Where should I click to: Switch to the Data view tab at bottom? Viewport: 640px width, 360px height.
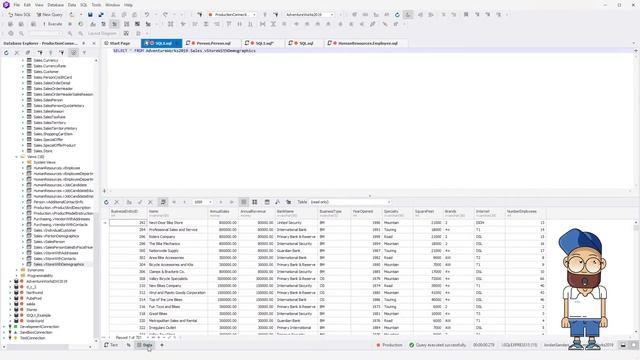click(144, 345)
